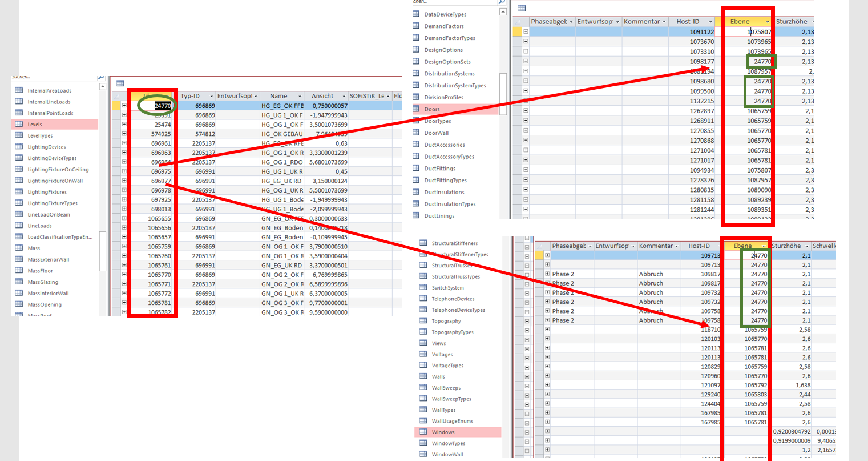This screenshot has width=868, height=461.
Task: Click the Ebene column header in Windows table
Action: pyautogui.click(x=748, y=246)
